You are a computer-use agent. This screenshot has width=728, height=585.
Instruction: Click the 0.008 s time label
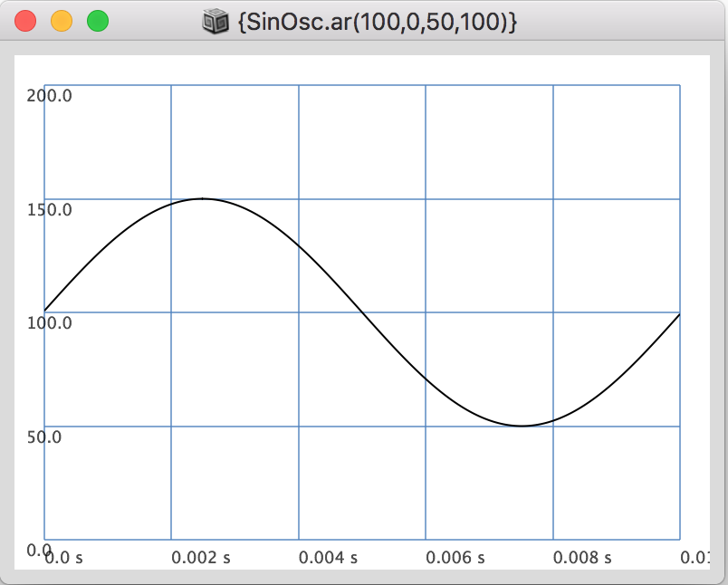(582, 558)
